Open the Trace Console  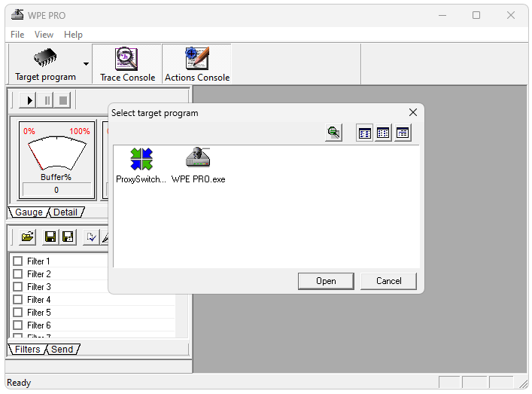pos(127,64)
